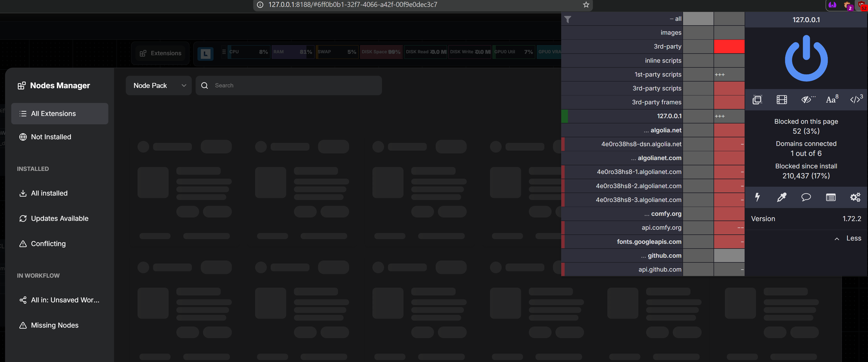
Task: Collapse hostnames via the '– all' row
Action: 622,19
